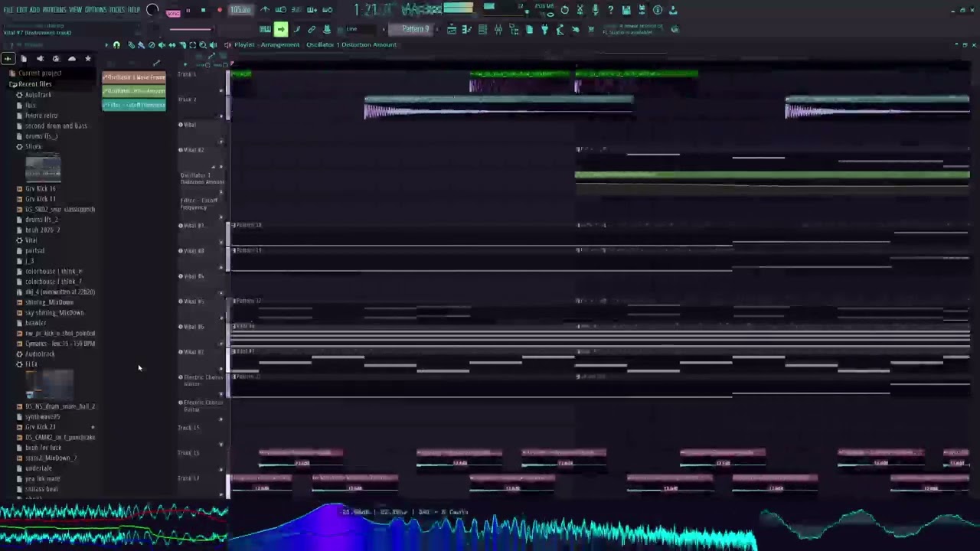
Task: Select the Oscillator 1 Wave Frame clip
Action: tap(134, 77)
